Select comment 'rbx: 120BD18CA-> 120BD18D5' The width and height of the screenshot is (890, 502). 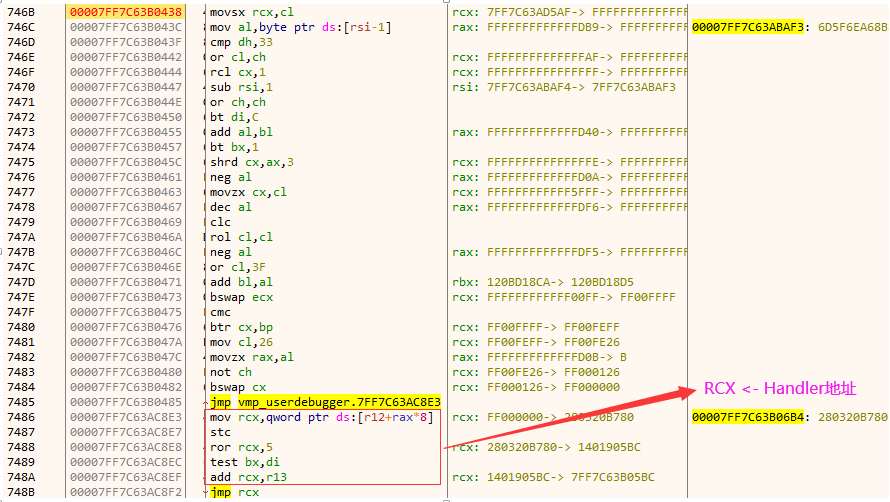543,282
